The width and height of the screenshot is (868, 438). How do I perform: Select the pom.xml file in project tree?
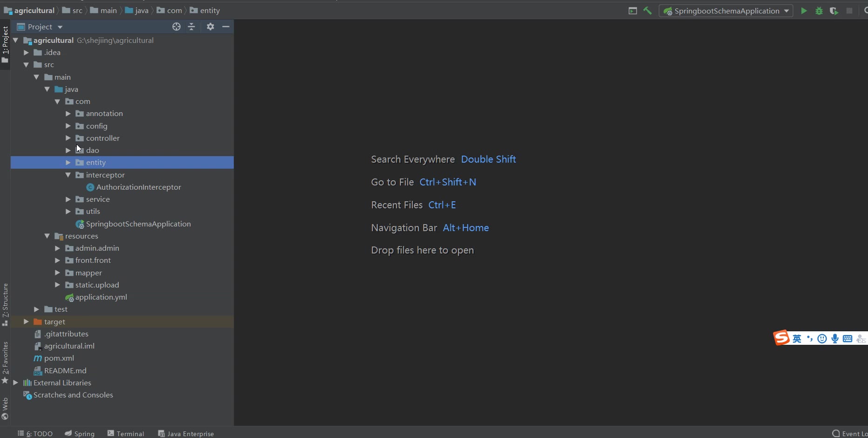click(59, 358)
